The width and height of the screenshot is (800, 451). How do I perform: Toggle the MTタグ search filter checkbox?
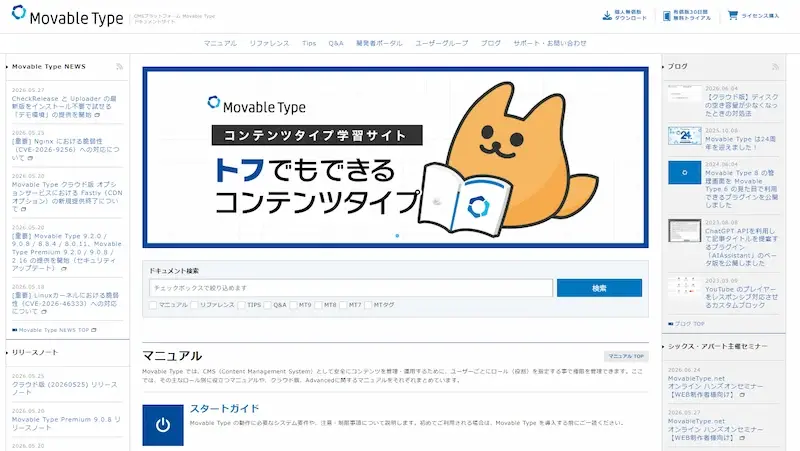click(x=368, y=305)
